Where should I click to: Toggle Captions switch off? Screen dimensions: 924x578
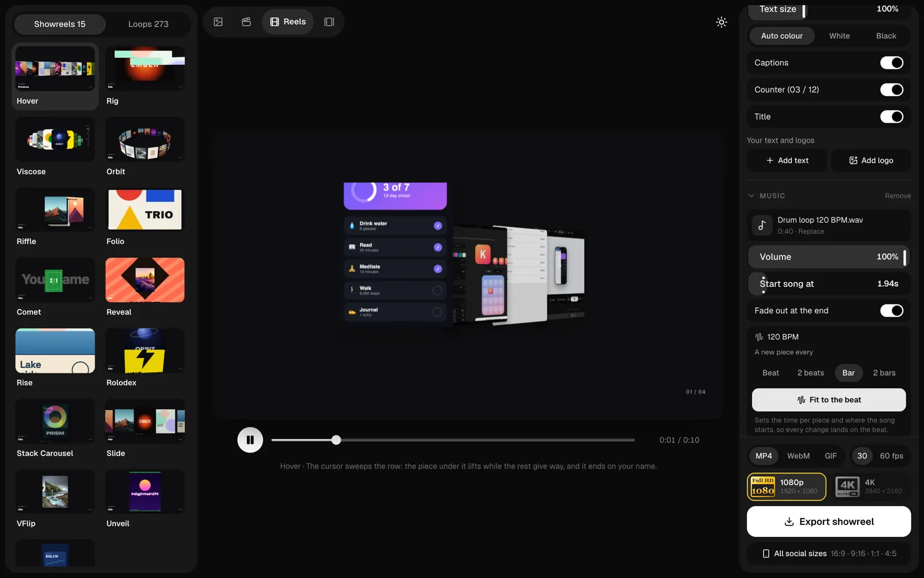pos(892,63)
